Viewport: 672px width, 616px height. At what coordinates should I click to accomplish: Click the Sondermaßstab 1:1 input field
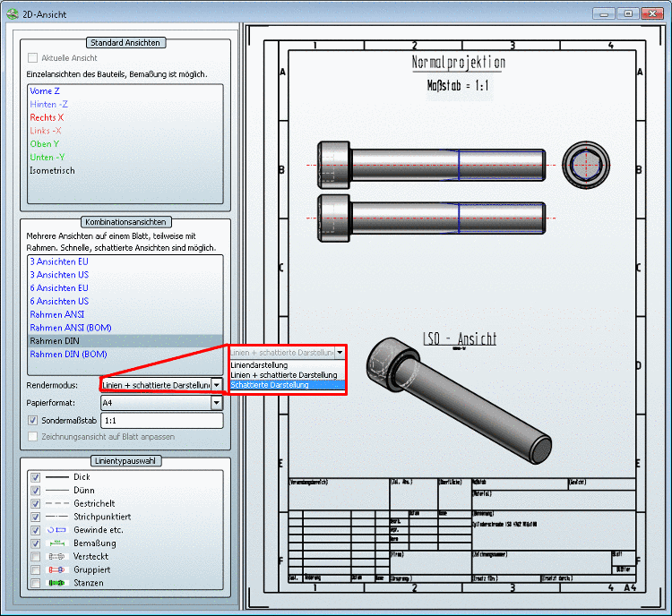click(x=162, y=421)
